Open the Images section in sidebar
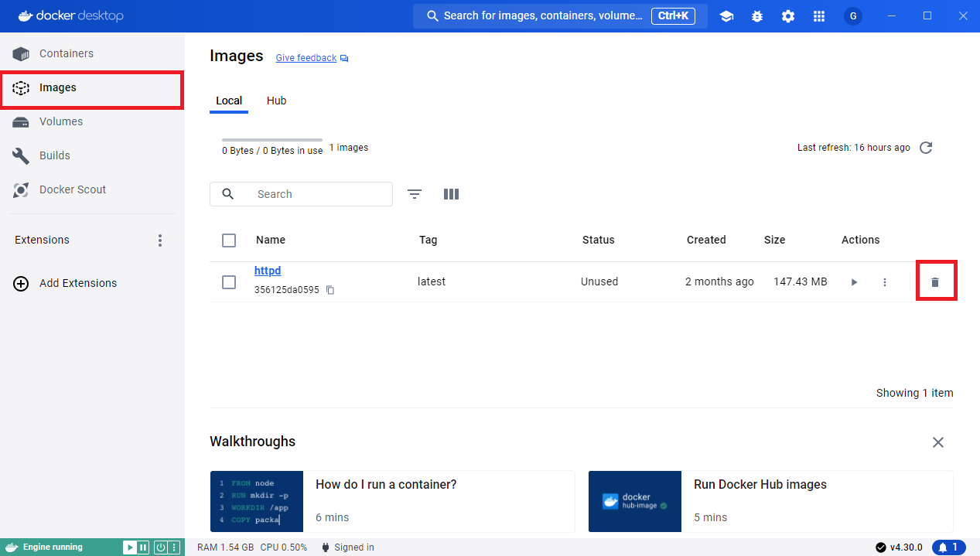Image resolution: width=980 pixels, height=556 pixels. (92, 87)
